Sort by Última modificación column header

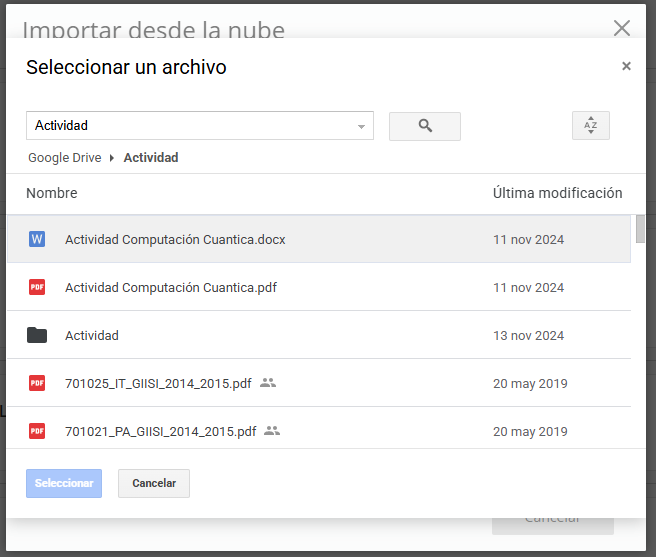point(557,193)
